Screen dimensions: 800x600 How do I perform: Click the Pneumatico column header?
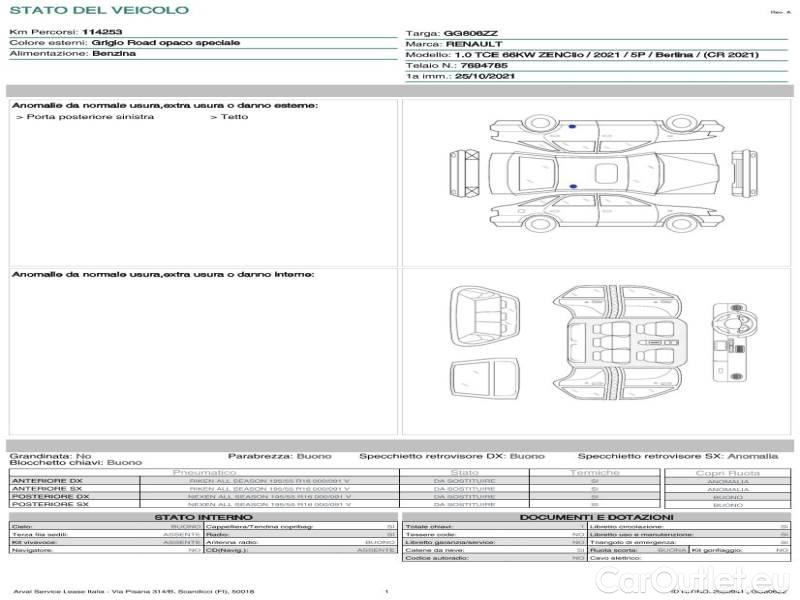[205, 472]
